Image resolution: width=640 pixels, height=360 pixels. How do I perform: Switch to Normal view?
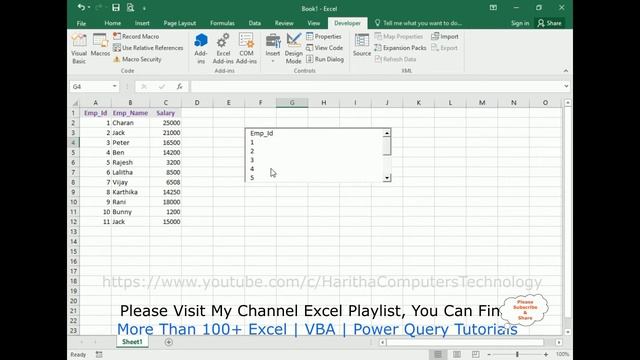(x=438, y=354)
